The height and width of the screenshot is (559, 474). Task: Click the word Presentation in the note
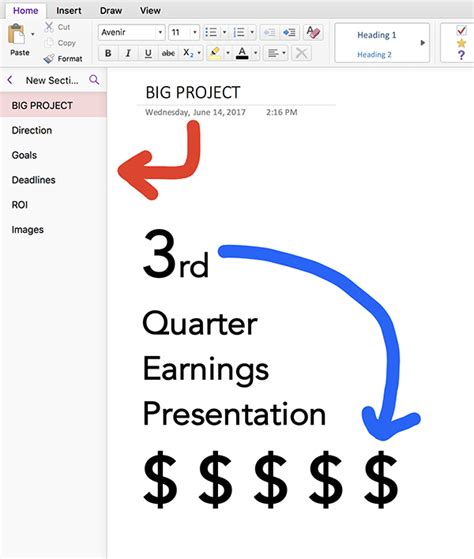point(234,414)
